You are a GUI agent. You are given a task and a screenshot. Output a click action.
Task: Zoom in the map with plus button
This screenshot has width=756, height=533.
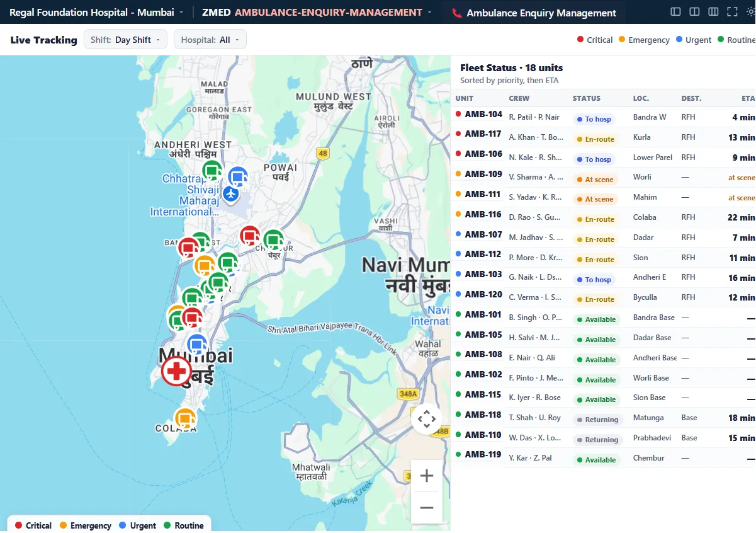click(x=427, y=476)
